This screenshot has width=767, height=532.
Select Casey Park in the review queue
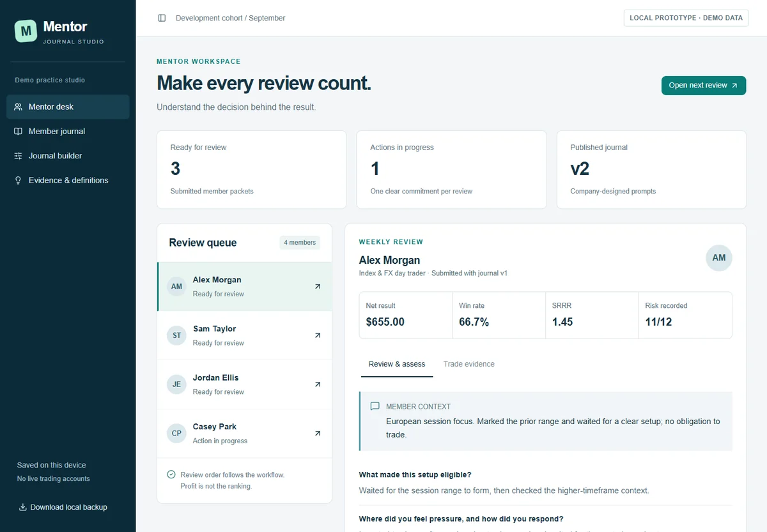coord(245,433)
